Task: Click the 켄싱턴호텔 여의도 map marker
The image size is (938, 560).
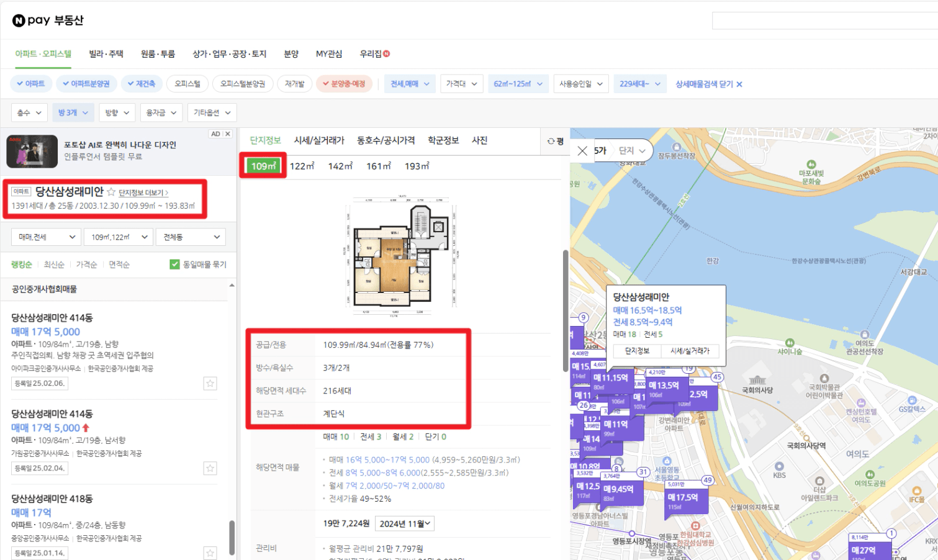Action: click(x=861, y=403)
